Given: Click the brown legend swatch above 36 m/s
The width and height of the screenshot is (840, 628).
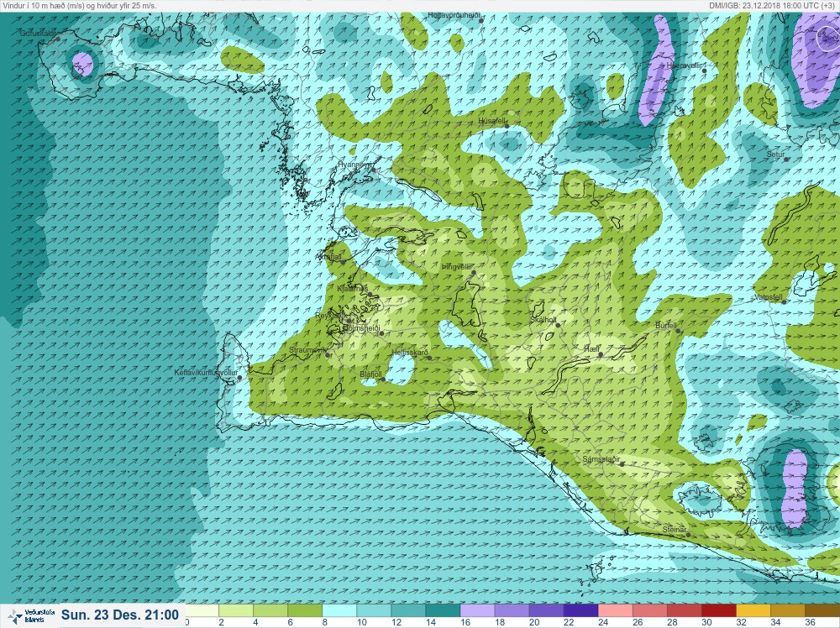Looking at the screenshot, I should [x=822, y=611].
